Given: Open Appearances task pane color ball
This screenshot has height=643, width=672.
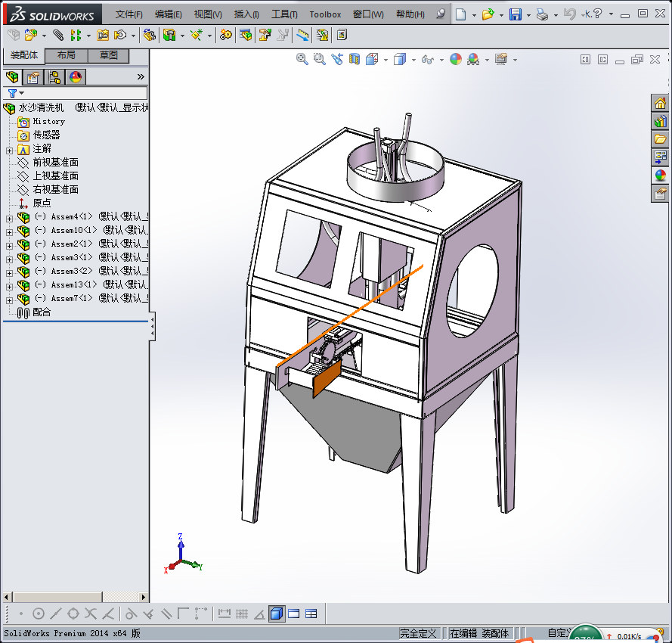Looking at the screenshot, I should 661,175.
